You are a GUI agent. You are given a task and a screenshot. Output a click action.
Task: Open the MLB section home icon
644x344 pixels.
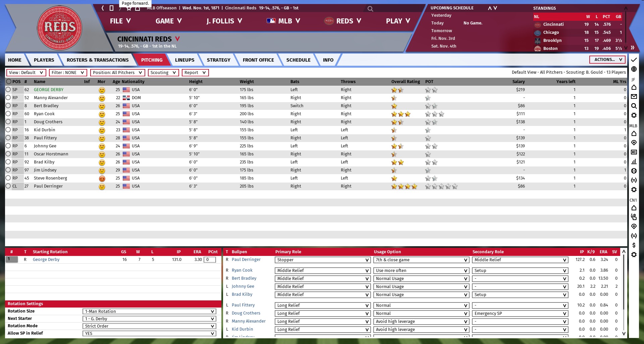634,134
